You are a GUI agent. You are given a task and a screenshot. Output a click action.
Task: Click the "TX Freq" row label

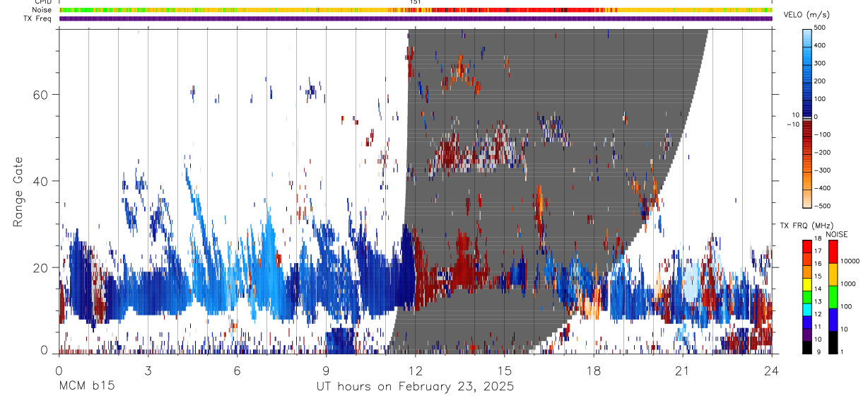(37, 18)
